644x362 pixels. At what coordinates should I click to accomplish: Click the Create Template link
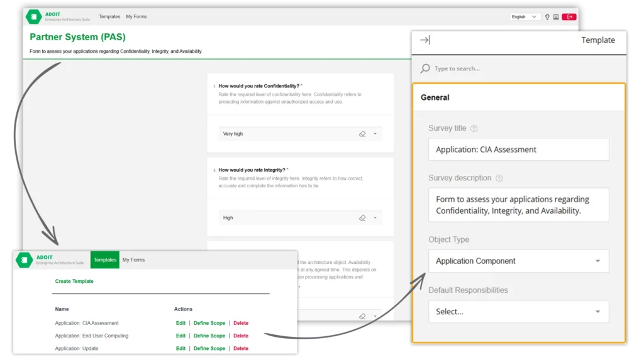tap(74, 281)
